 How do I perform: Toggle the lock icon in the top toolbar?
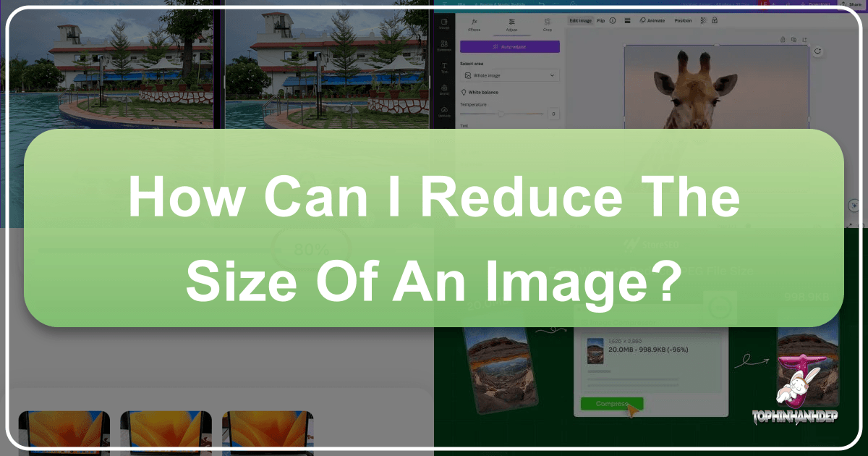click(715, 20)
